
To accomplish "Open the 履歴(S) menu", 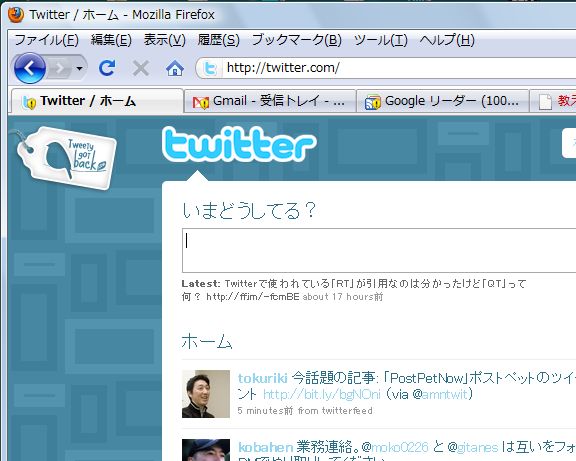I will click(x=219, y=40).
